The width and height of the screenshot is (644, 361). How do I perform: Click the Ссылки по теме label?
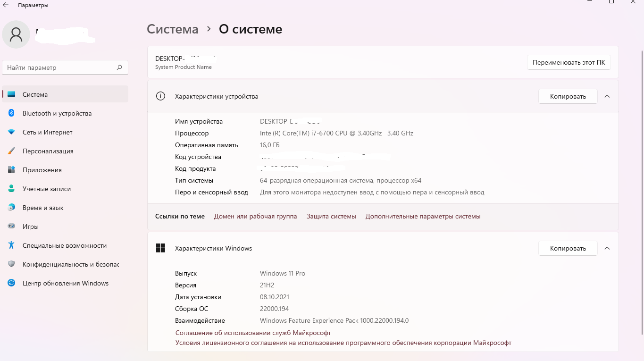(180, 217)
